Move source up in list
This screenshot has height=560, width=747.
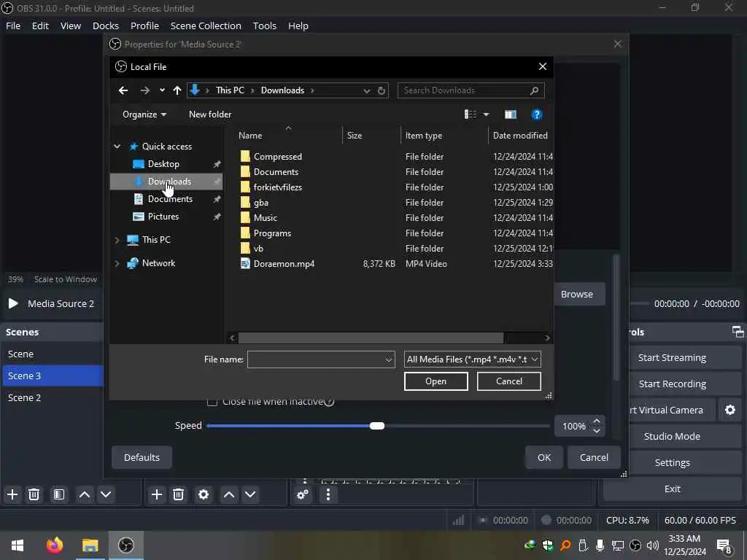point(228,494)
